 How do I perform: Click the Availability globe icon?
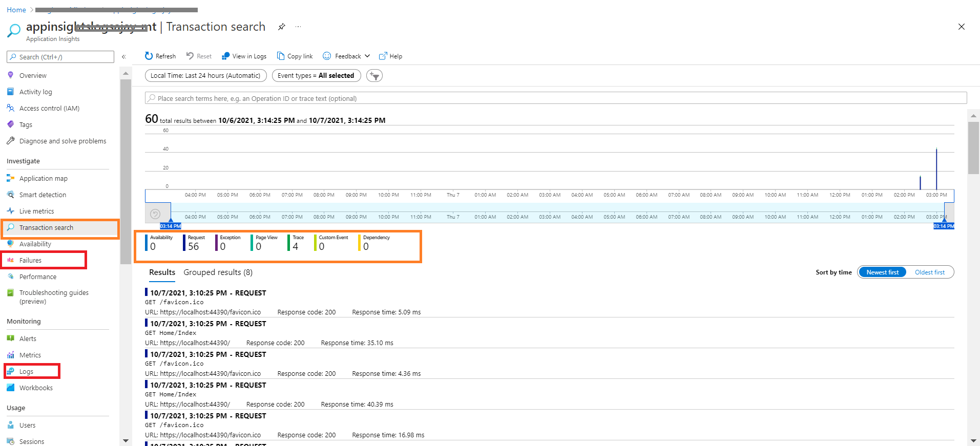(x=11, y=244)
